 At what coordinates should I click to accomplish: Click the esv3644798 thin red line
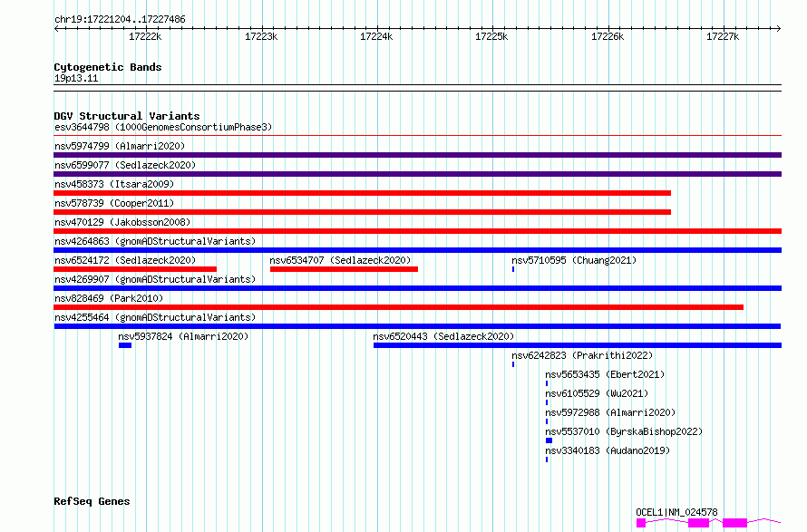(417, 136)
